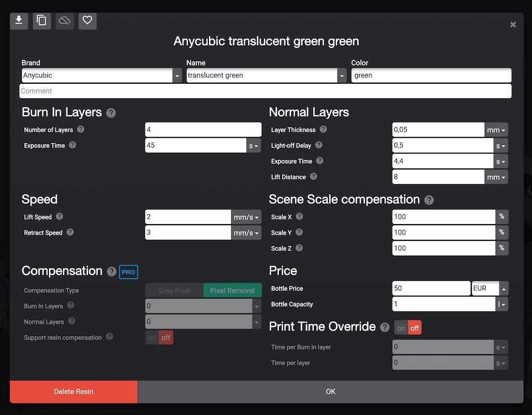532x415 pixels.
Task: Click the Comment input field
Action: coord(265,91)
